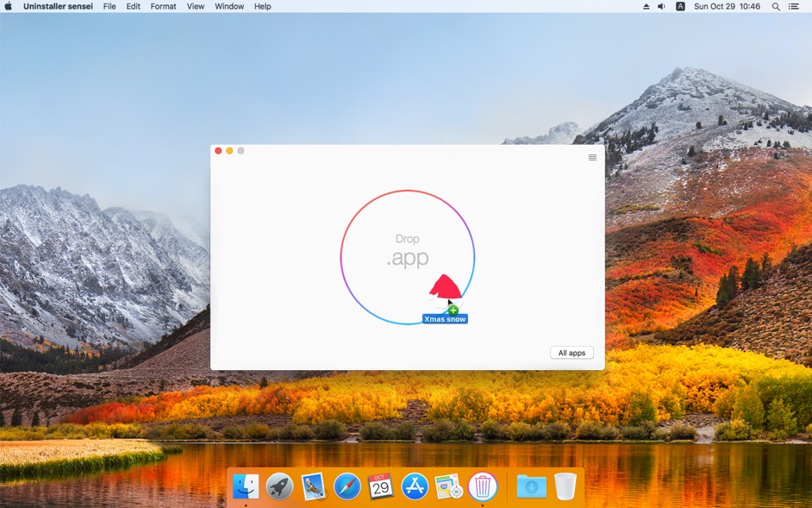Open the volume control in menu bar

point(662,6)
